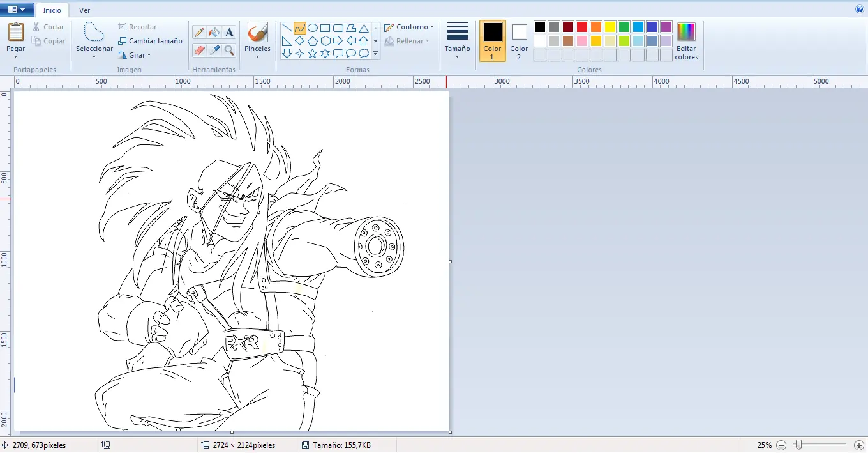Choose the Up arrow shape
868x453 pixels.
click(x=364, y=41)
